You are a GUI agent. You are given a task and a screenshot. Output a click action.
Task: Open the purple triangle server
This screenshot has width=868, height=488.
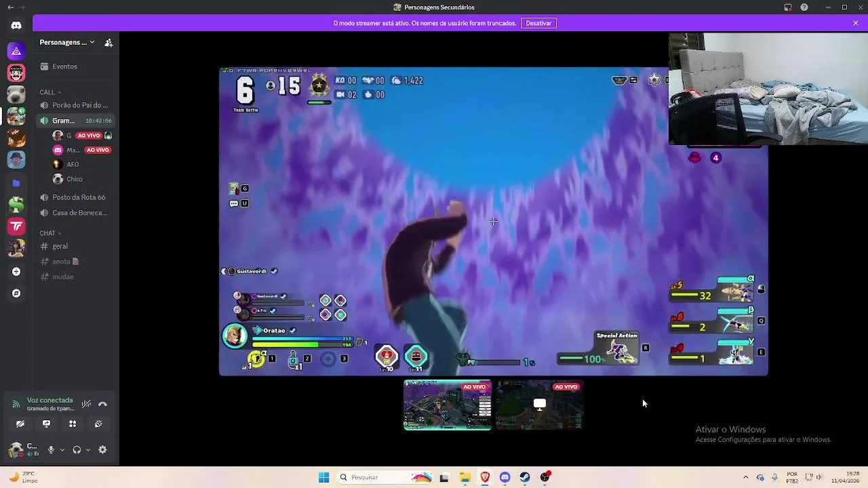pyautogui.click(x=16, y=51)
